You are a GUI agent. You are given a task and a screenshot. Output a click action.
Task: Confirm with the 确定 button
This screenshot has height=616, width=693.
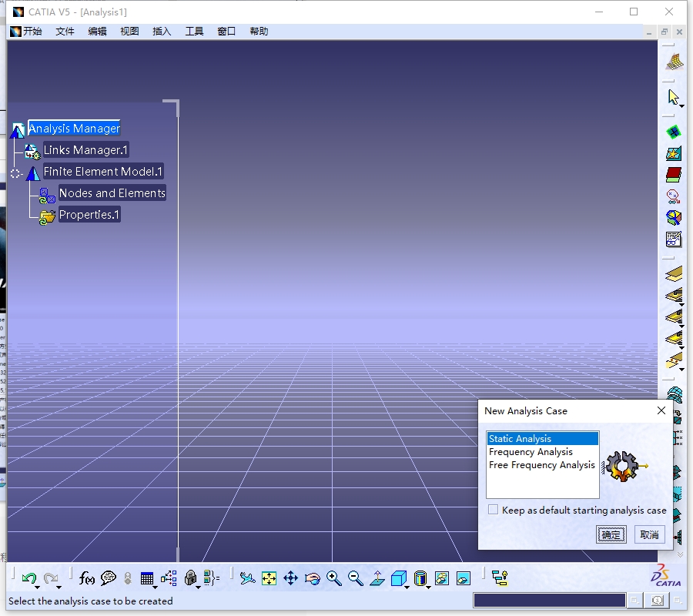[x=611, y=534]
